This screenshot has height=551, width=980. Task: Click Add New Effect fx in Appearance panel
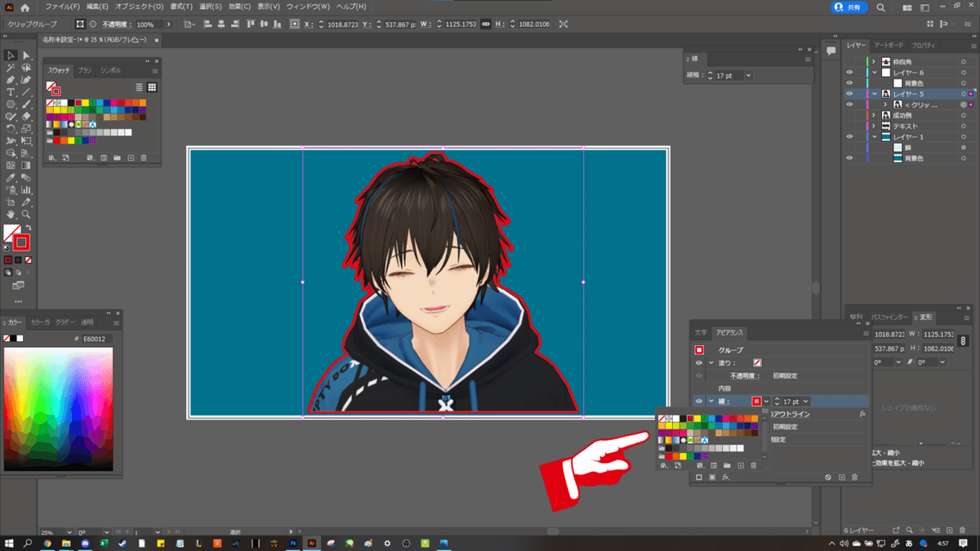pyautogui.click(x=725, y=477)
